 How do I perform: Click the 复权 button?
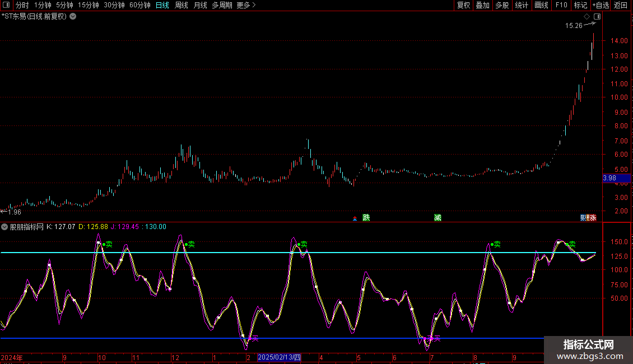[463, 5]
